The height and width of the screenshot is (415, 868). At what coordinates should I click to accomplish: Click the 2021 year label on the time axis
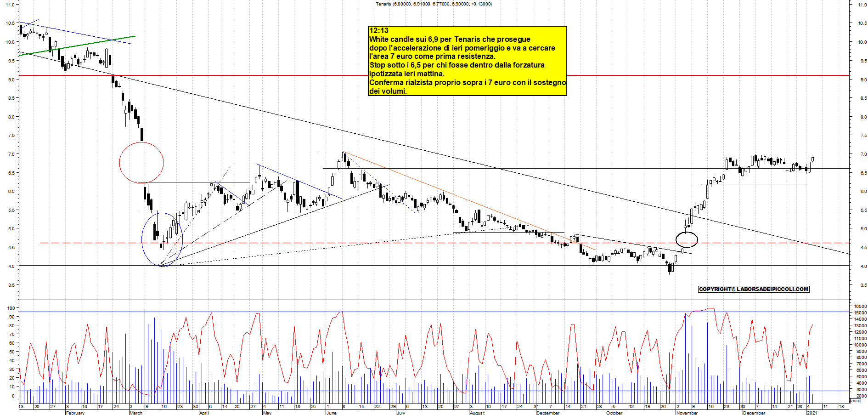pos(812,413)
